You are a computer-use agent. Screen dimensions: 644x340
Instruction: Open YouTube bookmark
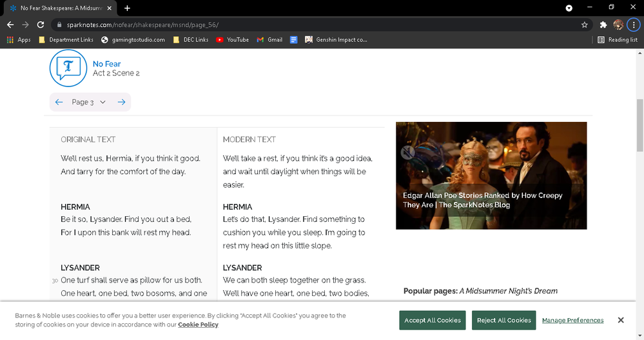(233, 40)
